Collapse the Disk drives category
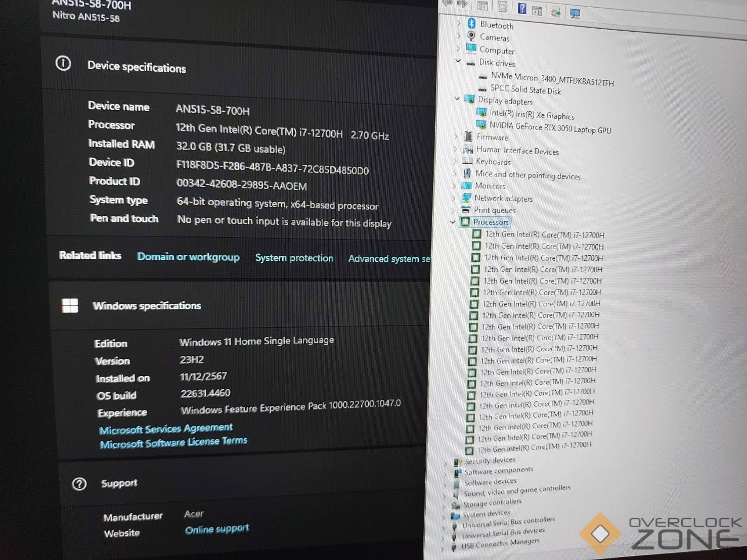747x560 pixels. (x=458, y=61)
